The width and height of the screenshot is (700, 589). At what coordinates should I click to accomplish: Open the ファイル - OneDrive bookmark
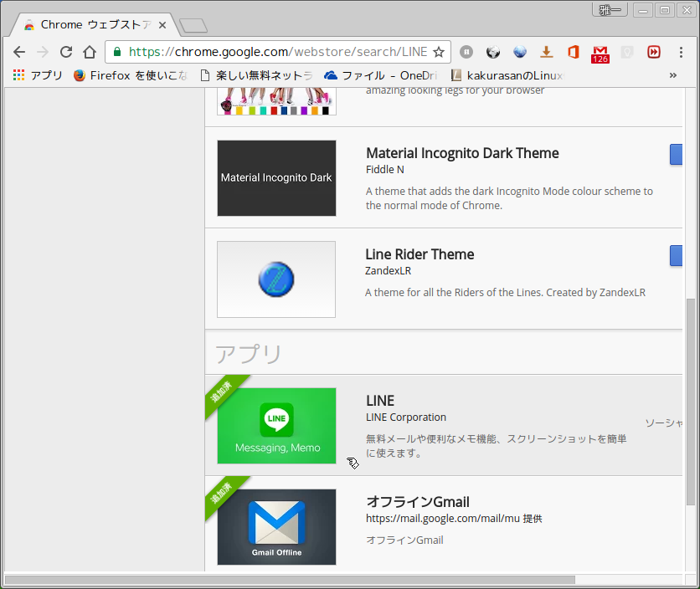click(x=380, y=75)
